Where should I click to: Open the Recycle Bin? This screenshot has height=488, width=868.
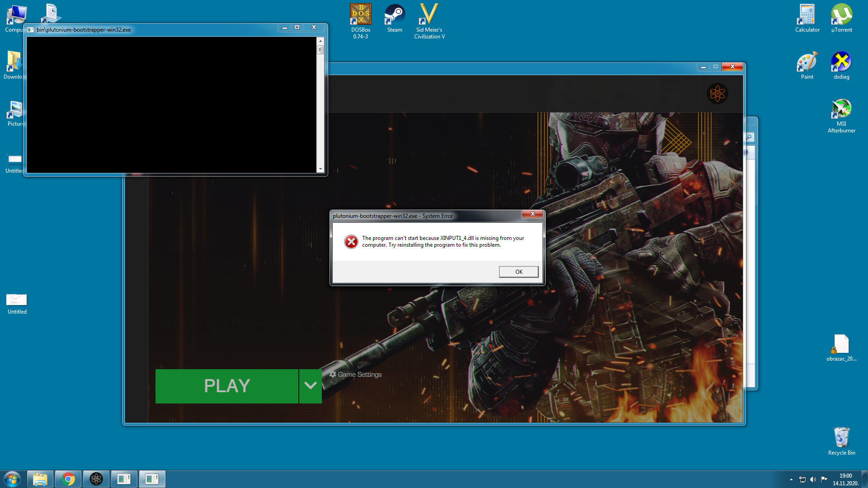point(842,441)
